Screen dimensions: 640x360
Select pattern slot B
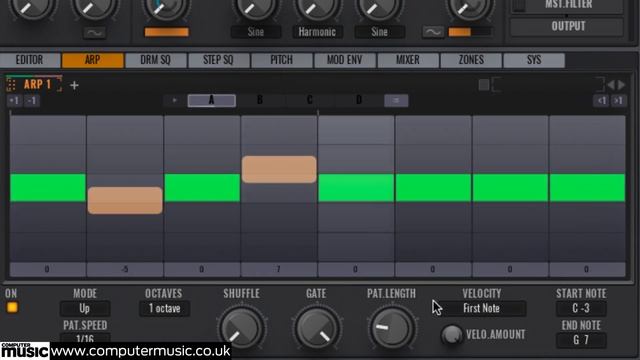(x=260, y=100)
